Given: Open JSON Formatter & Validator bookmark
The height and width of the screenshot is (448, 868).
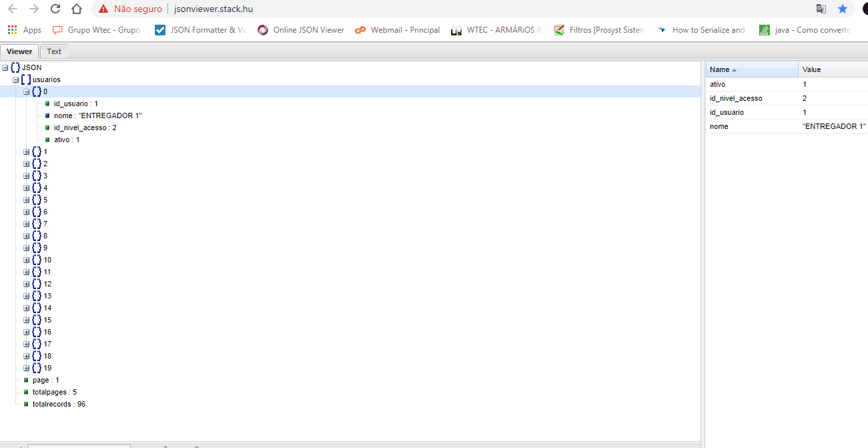Looking at the screenshot, I should [200, 30].
